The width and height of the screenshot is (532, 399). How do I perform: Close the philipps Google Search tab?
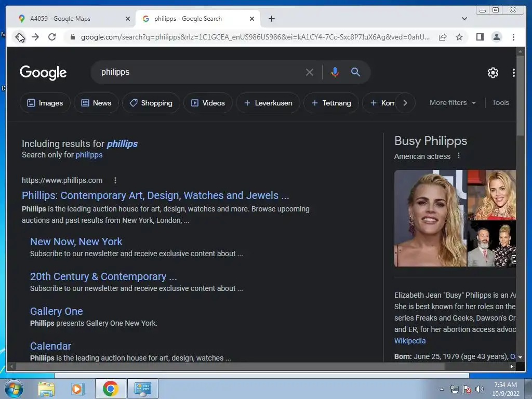252,19
